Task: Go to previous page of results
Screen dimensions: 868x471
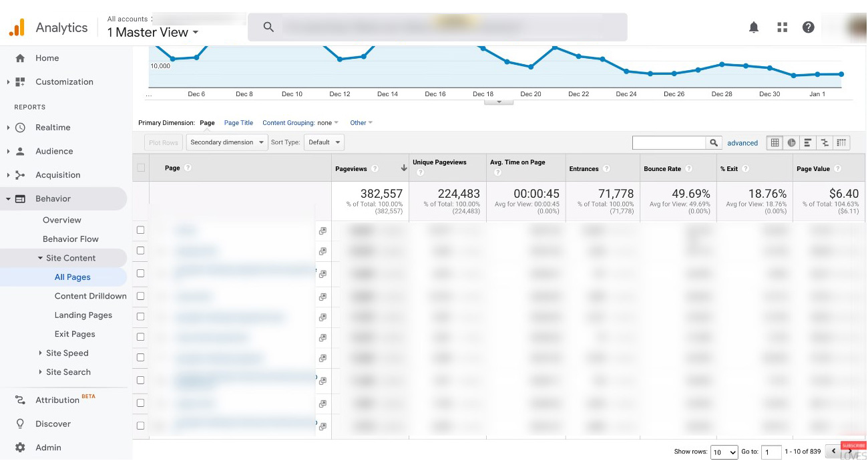Action: point(833,452)
